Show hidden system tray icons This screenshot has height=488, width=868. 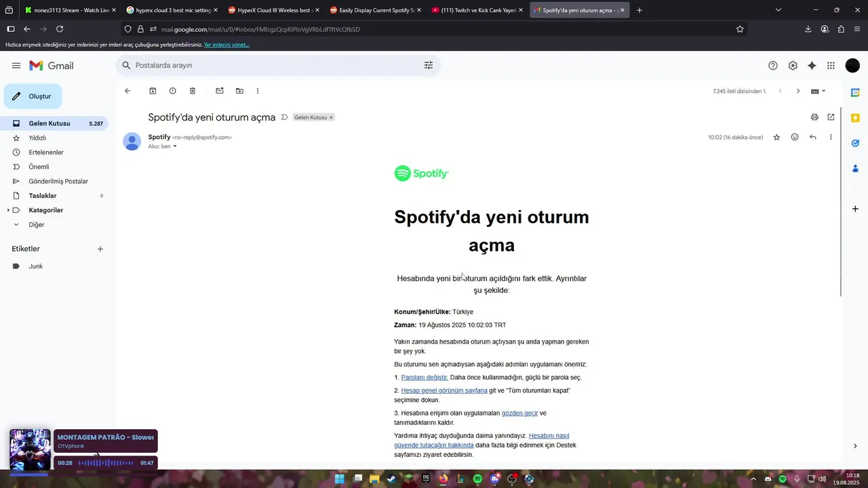(x=753, y=479)
